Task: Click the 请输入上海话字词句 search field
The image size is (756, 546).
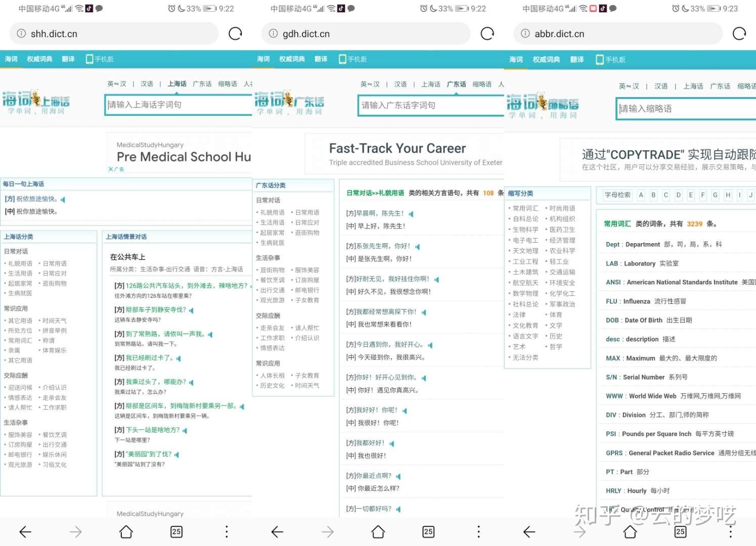Action: click(178, 105)
